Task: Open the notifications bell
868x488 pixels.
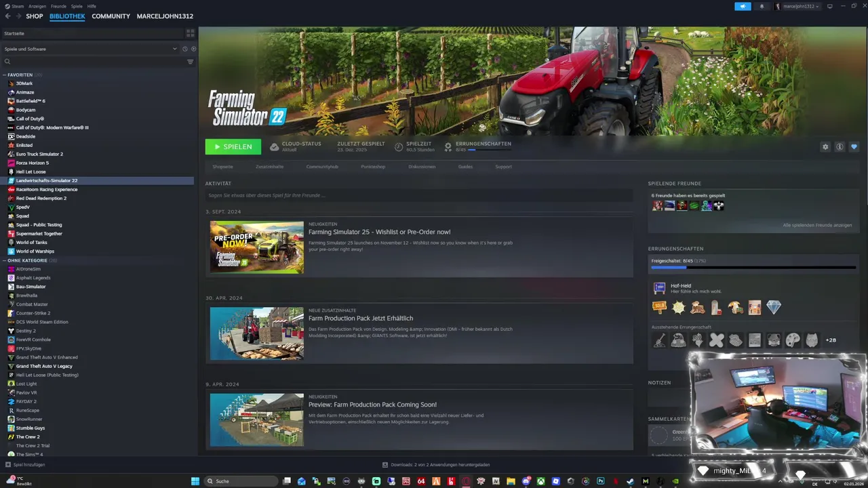Action: 761,6
